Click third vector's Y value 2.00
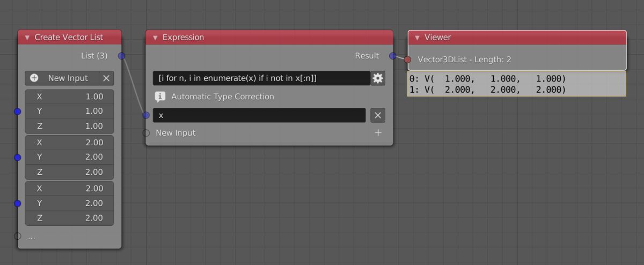Viewport: 644px width, 265px height. pos(69,203)
